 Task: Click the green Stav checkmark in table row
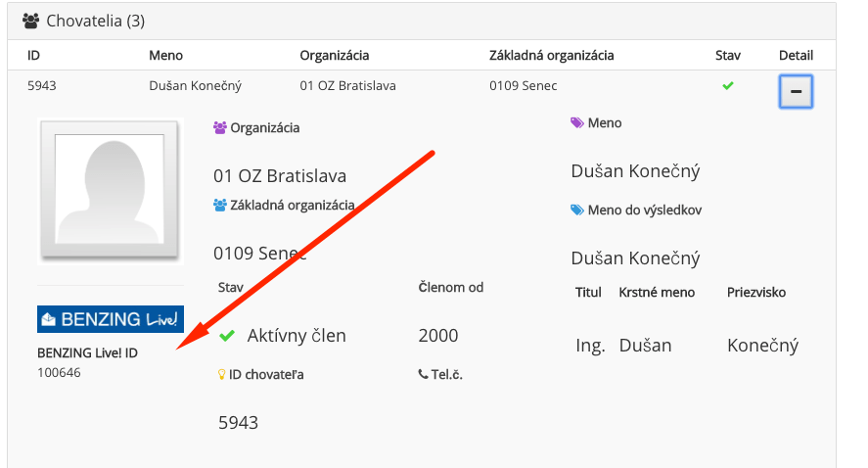click(x=728, y=86)
